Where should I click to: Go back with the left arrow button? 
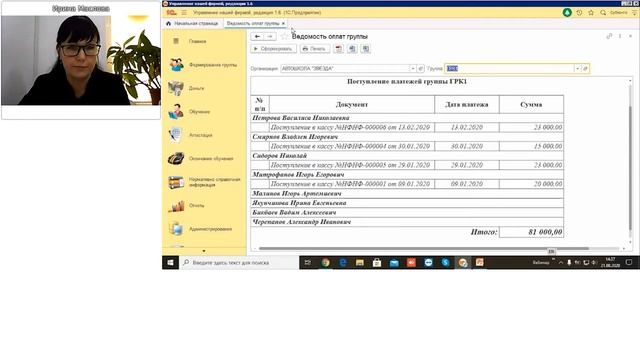point(257,36)
